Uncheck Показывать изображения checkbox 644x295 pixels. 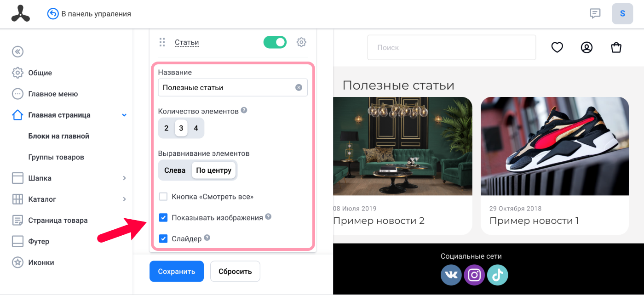point(163,218)
